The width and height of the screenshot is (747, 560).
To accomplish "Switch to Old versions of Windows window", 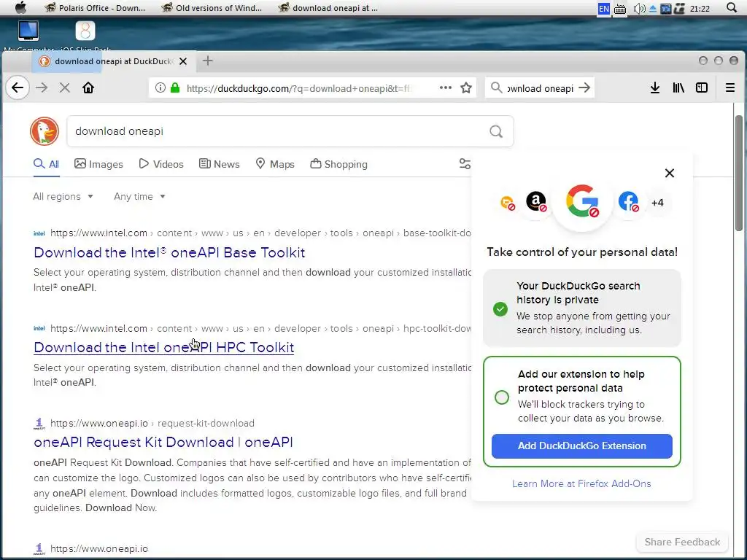I will click(212, 7).
